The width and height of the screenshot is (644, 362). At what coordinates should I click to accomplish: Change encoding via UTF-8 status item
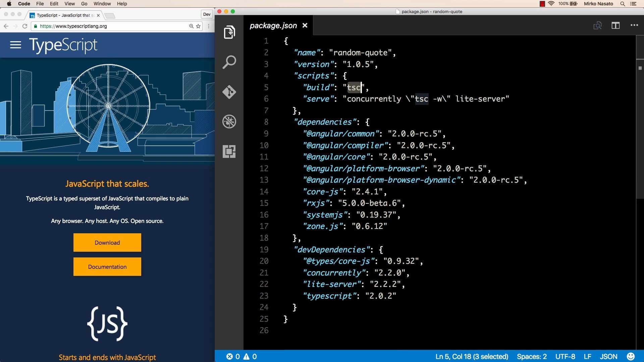coord(565,357)
